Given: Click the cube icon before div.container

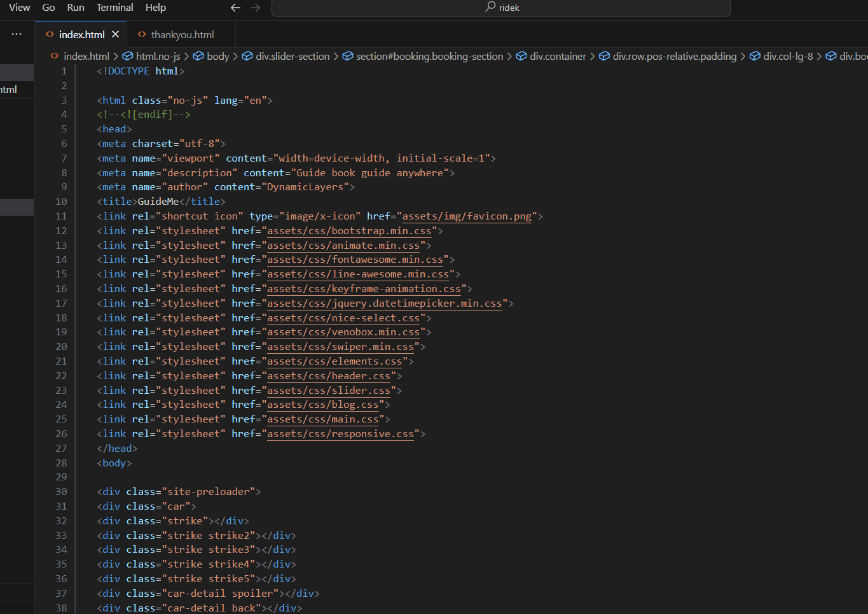Looking at the screenshot, I should click(x=521, y=57).
